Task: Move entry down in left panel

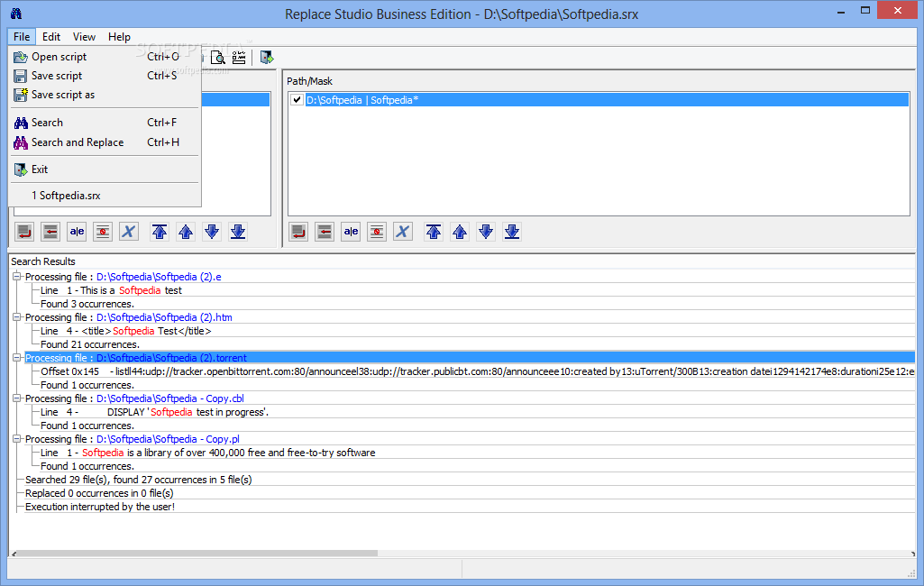Action: coord(212,232)
